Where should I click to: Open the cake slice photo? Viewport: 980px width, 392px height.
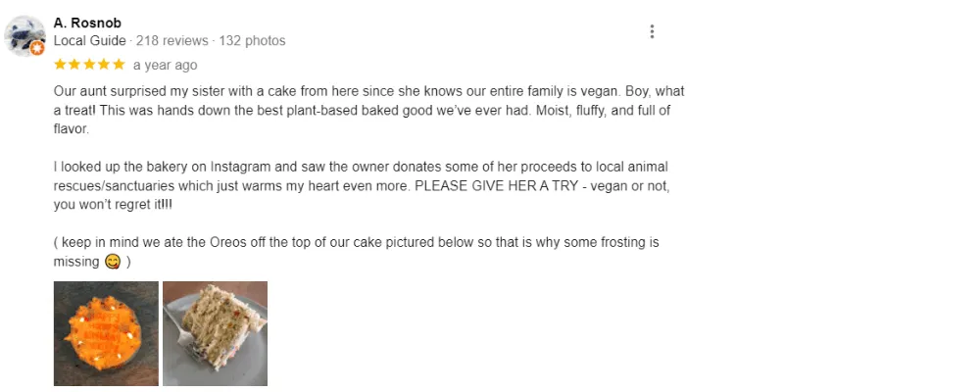coord(215,333)
